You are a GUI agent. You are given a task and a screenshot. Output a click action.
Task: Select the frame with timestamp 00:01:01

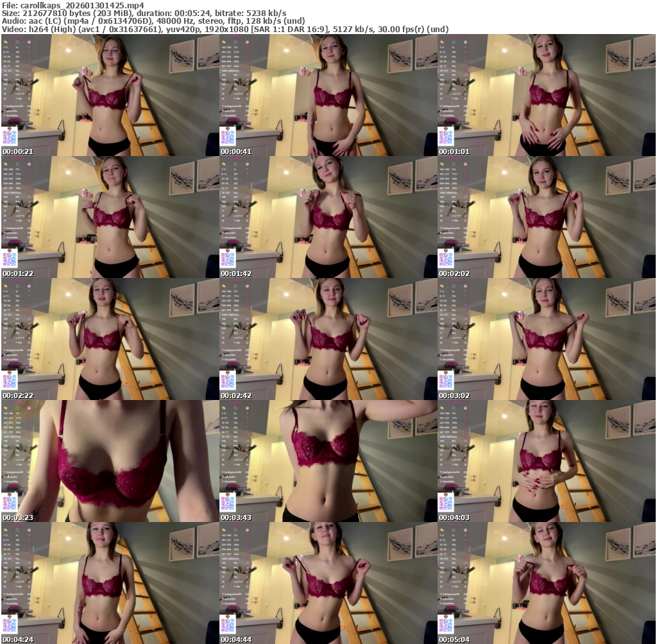click(547, 95)
